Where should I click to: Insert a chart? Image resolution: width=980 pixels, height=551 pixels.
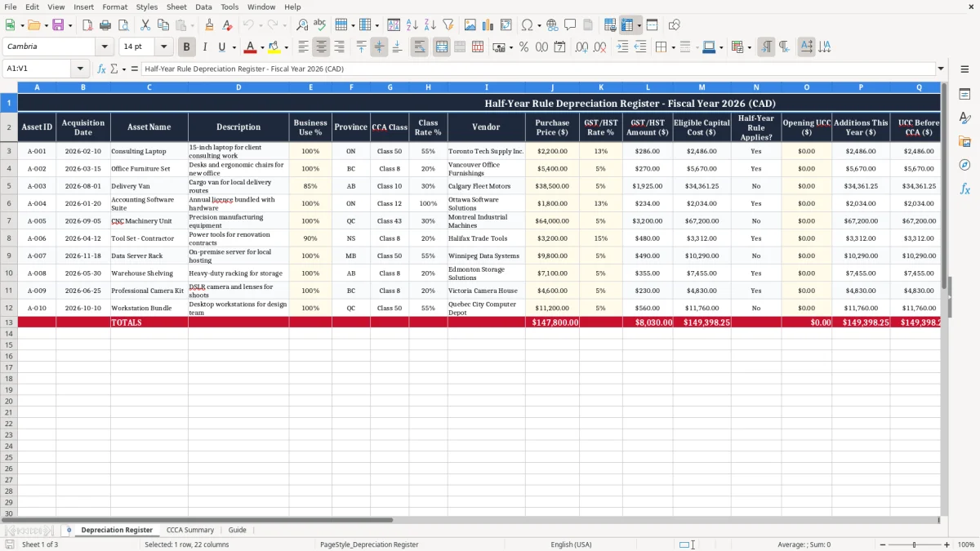(488, 25)
